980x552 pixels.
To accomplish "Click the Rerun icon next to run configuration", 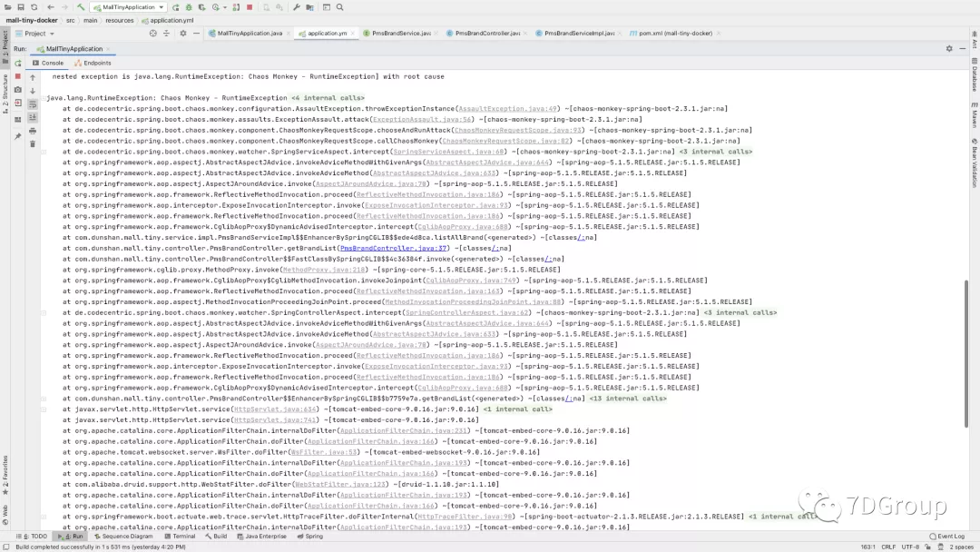I will [176, 7].
